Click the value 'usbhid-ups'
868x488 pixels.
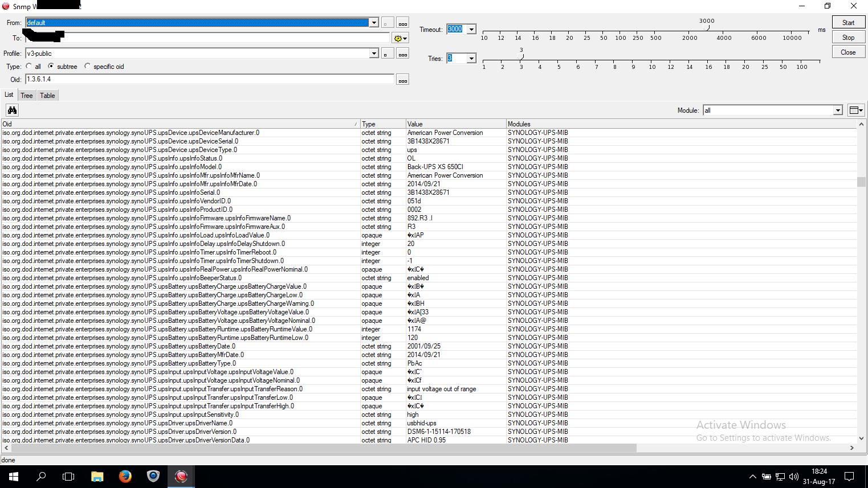422,423
